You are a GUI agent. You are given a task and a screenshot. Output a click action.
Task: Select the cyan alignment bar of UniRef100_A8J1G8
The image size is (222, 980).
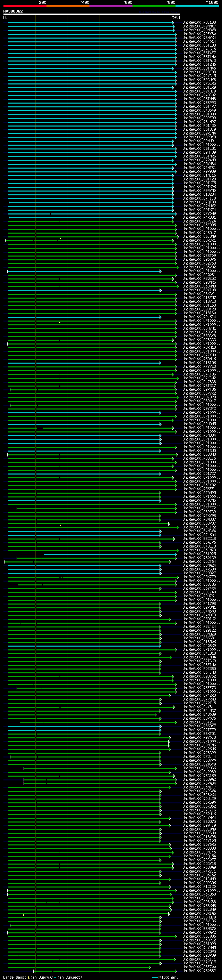pyautogui.click(x=91, y=23)
